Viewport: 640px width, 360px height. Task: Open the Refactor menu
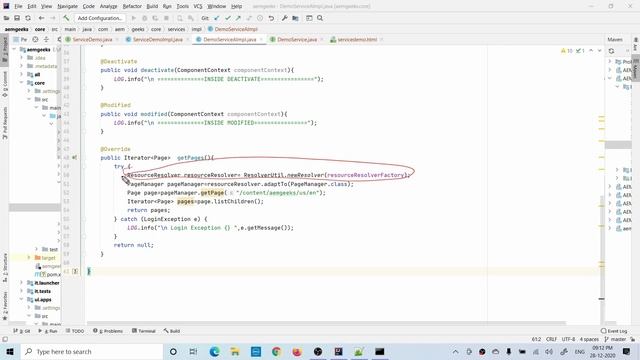point(132,6)
